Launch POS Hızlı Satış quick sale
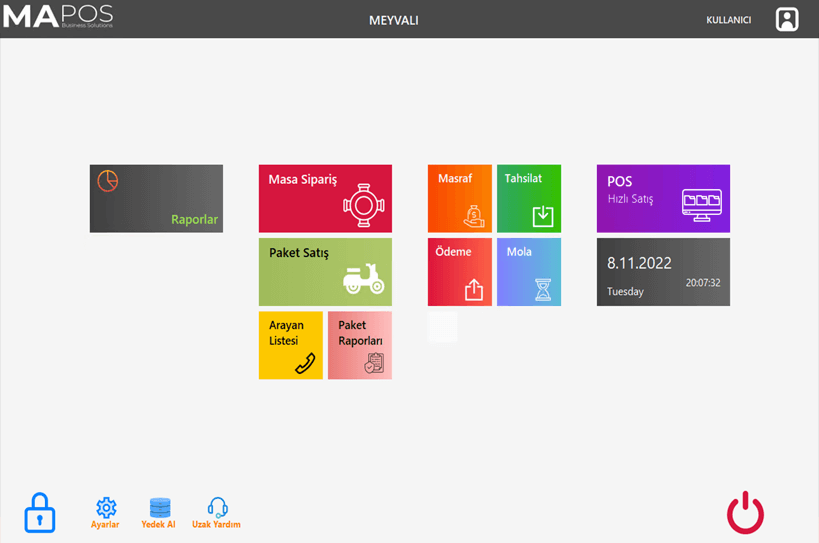Image resolution: width=819 pixels, height=543 pixels. [x=663, y=198]
